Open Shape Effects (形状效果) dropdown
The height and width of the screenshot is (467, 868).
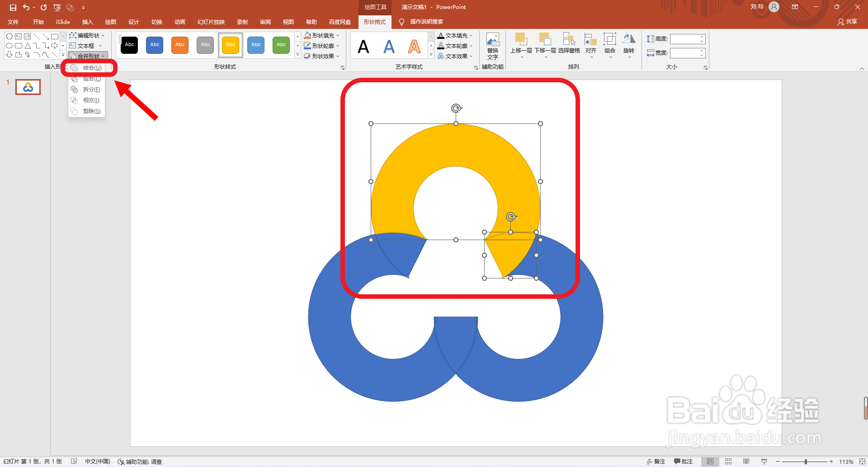pos(321,56)
